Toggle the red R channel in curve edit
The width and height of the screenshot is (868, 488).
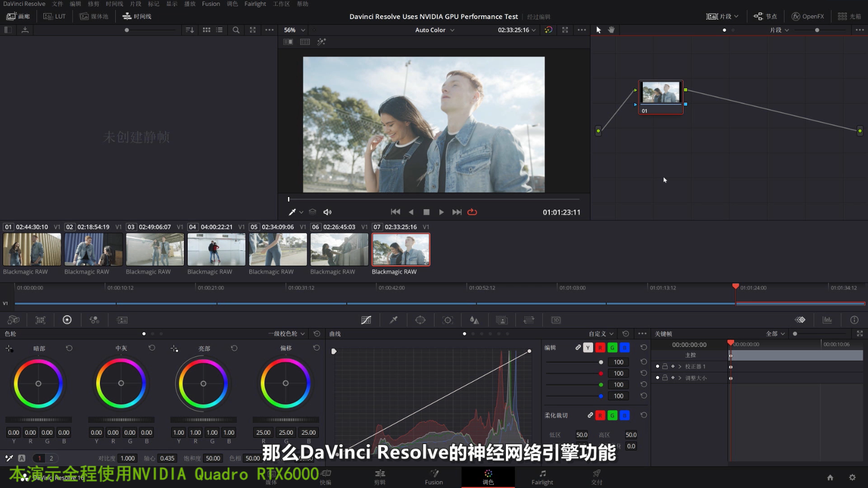(x=600, y=348)
